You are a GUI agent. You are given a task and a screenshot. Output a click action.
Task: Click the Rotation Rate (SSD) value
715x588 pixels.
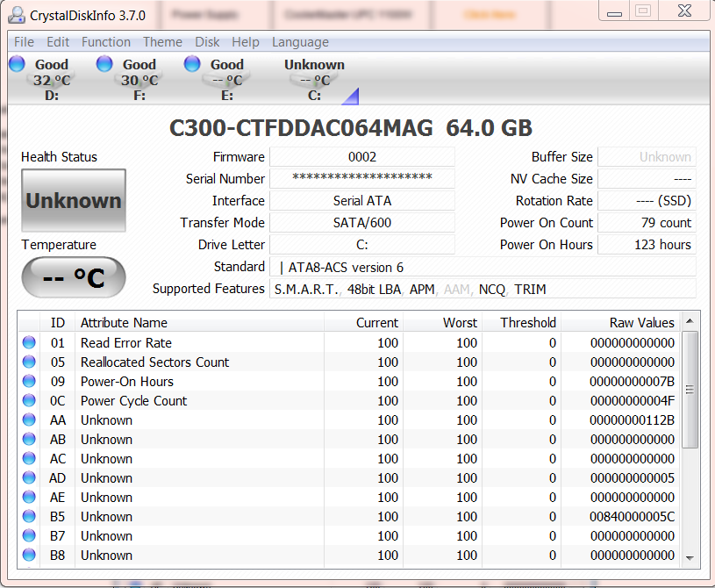pyautogui.click(x=647, y=201)
